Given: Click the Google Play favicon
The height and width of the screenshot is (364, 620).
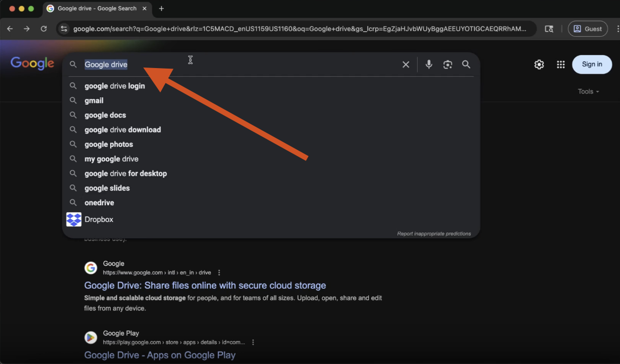Looking at the screenshot, I should point(91,338).
